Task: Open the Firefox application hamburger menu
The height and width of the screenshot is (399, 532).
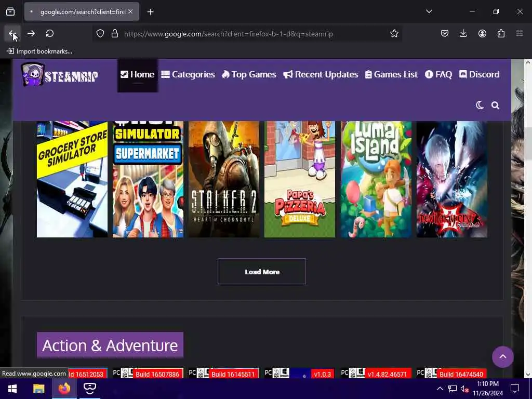Action: pyautogui.click(x=520, y=34)
